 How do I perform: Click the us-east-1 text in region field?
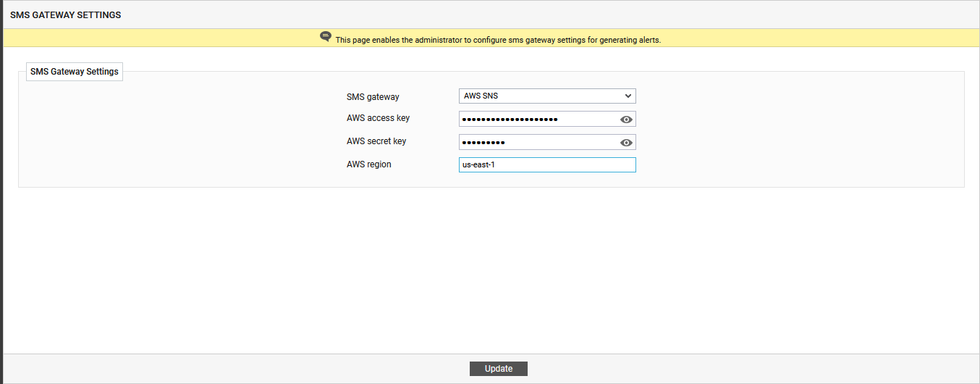pos(478,165)
